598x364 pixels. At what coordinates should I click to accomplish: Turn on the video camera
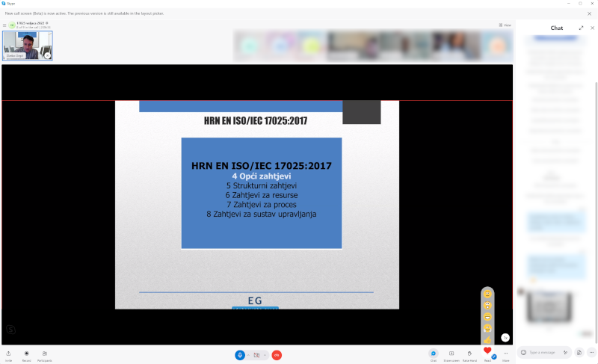click(x=256, y=354)
